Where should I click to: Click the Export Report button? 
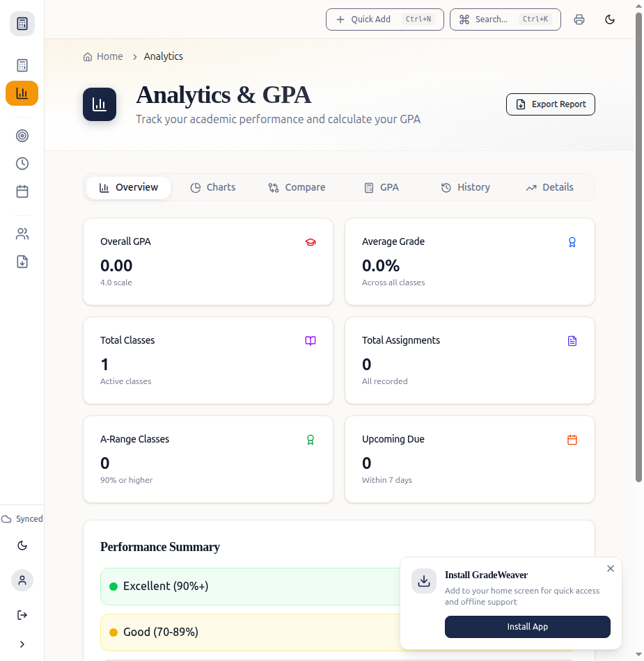pyautogui.click(x=551, y=104)
